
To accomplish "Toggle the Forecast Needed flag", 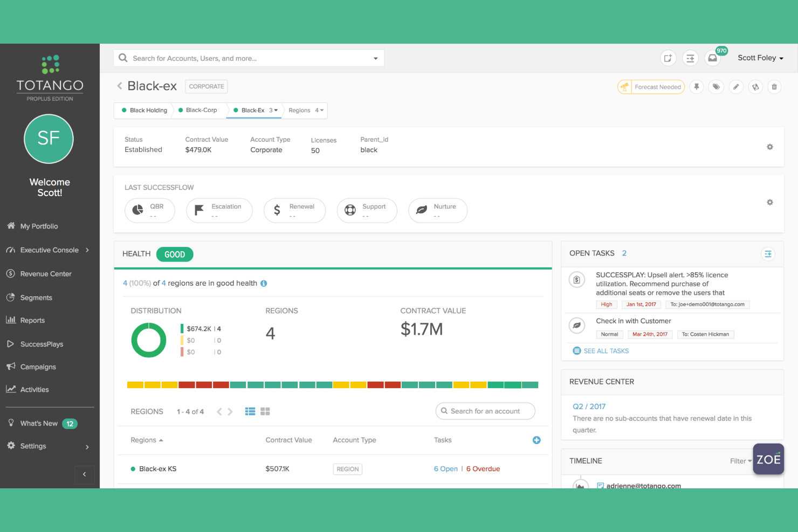I will 651,87.
